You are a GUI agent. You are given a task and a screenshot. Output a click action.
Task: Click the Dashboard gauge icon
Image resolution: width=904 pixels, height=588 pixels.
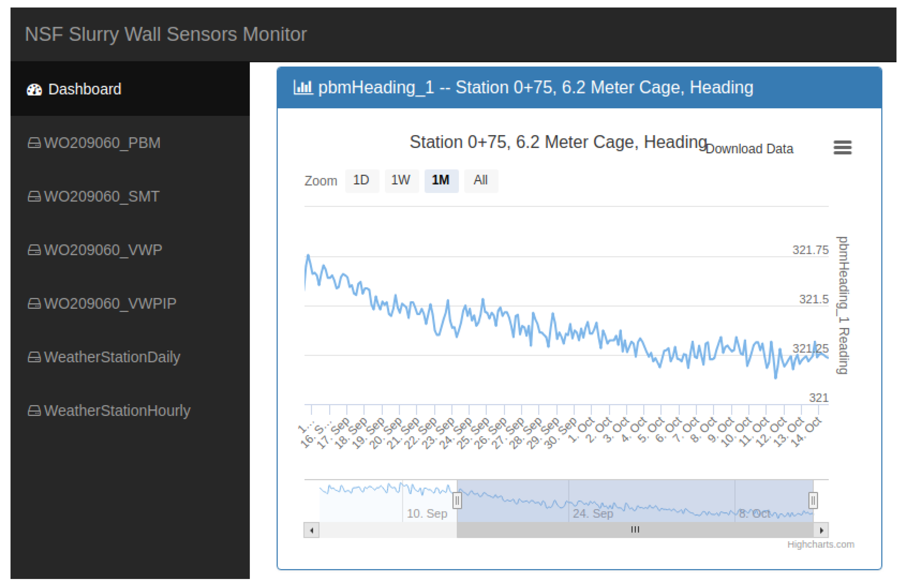click(x=34, y=89)
